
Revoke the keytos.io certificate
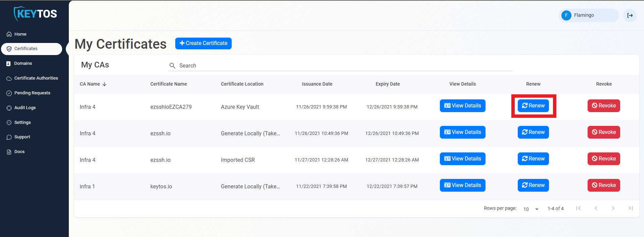point(603,185)
